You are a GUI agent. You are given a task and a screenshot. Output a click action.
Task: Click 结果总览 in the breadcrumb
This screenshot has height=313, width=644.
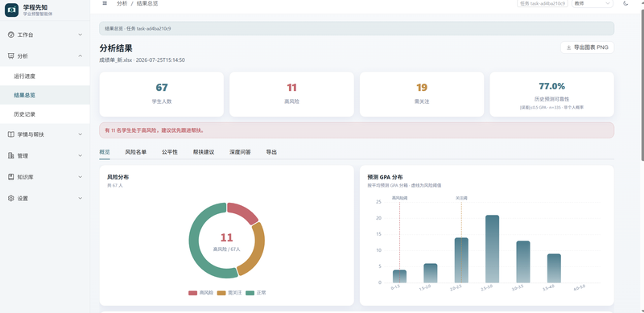147,3
